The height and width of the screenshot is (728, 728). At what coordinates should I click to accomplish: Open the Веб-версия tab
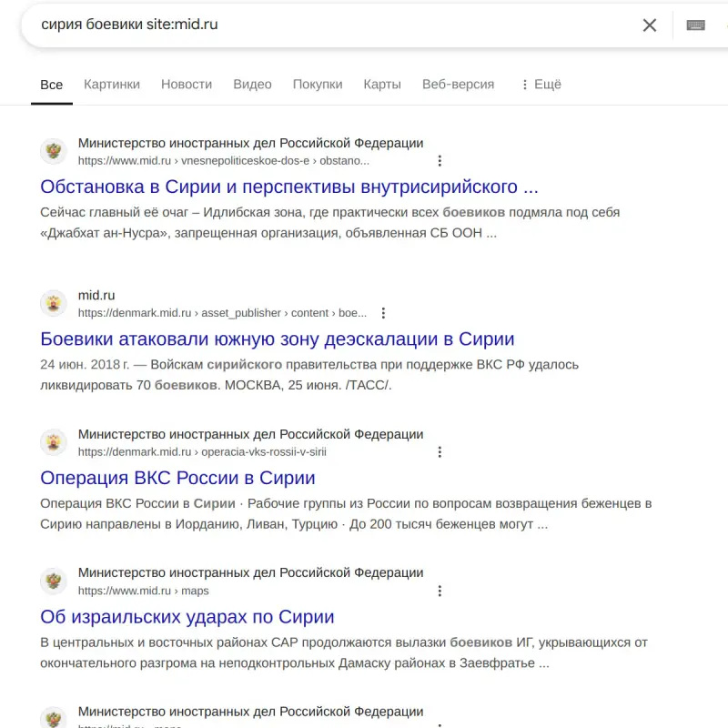[458, 85]
